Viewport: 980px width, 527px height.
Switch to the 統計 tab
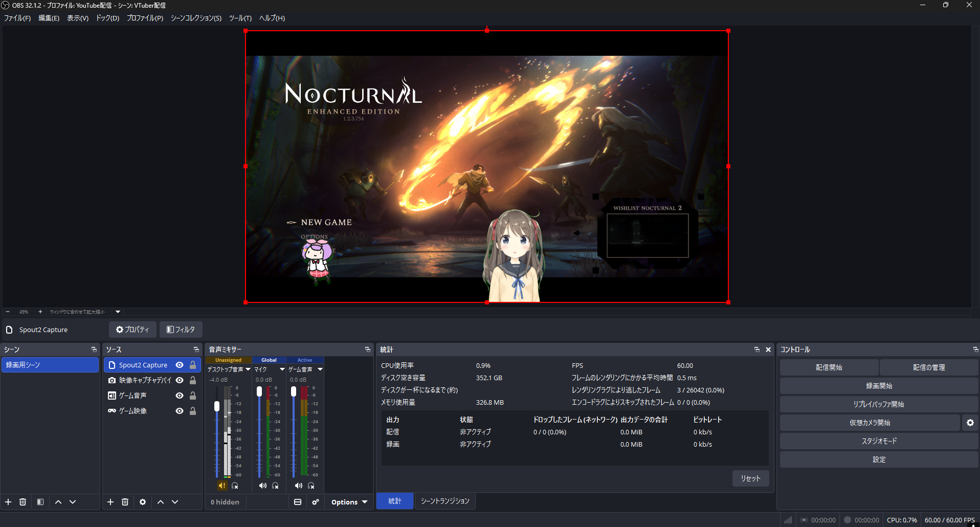395,501
